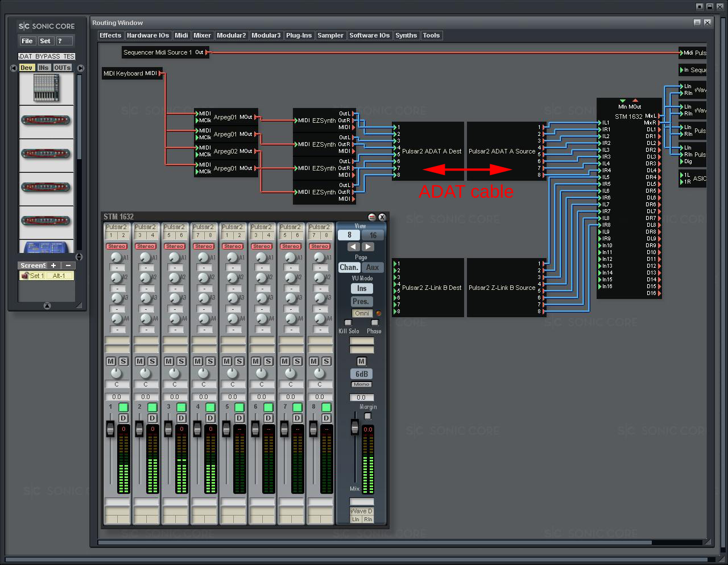Open the Tools menu
Image resolution: width=728 pixels, height=565 pixels.
431,35
